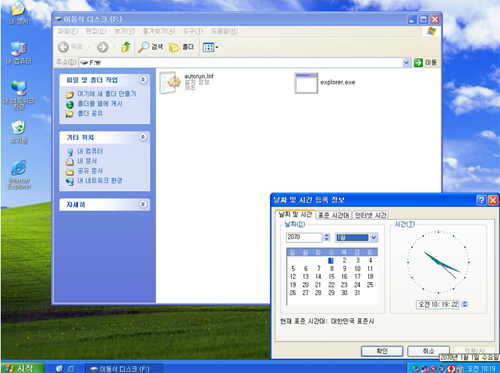
Task: Launch Internet Explorer desktop icon
Action: click(x=19, y=175)
